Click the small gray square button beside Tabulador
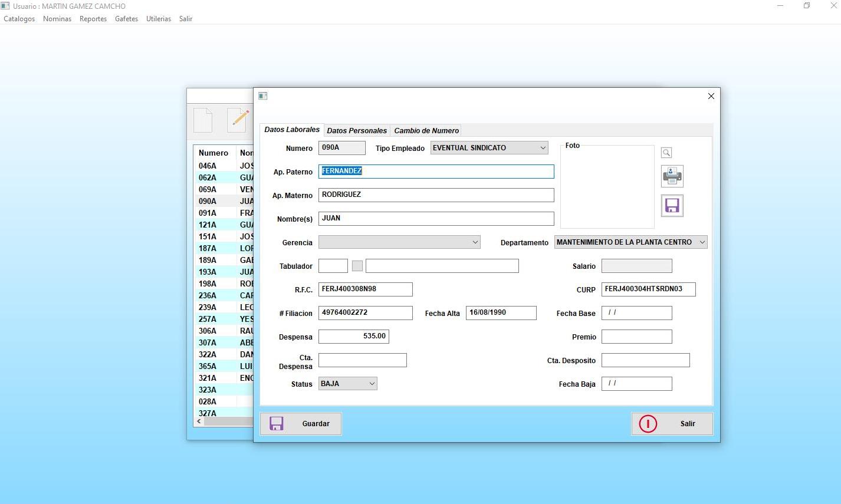Viewport: 841px width, 504px height. tap(357, 266)
